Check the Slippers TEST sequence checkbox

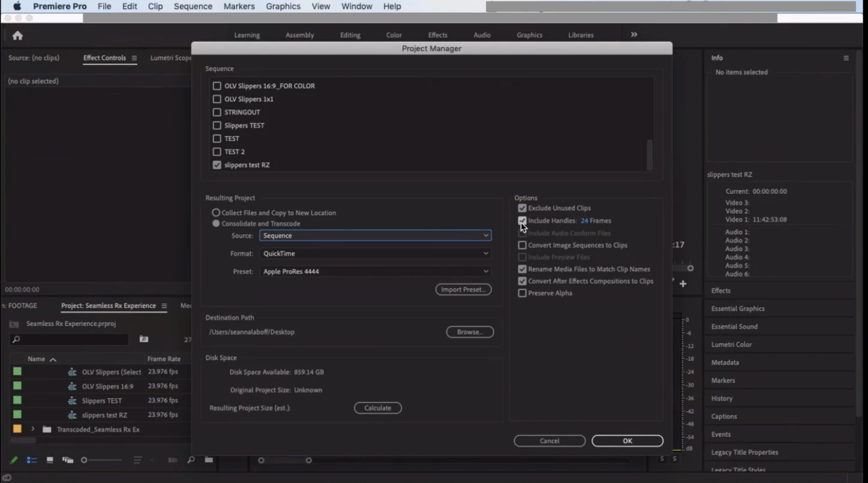coord(217,125)
